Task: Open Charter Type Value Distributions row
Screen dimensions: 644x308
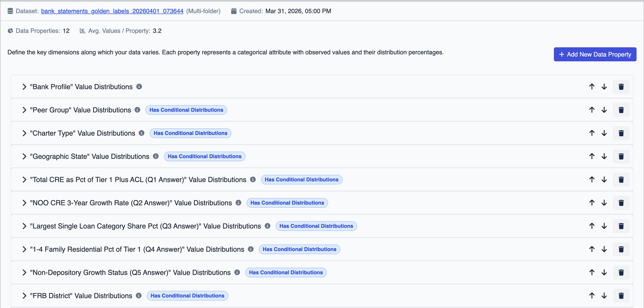Action: 24,133
